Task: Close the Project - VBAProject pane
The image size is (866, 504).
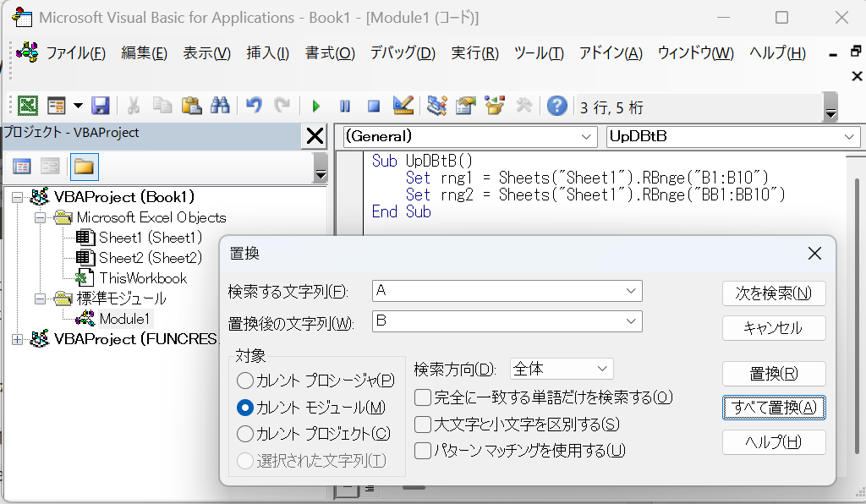Action: [315, 135]
